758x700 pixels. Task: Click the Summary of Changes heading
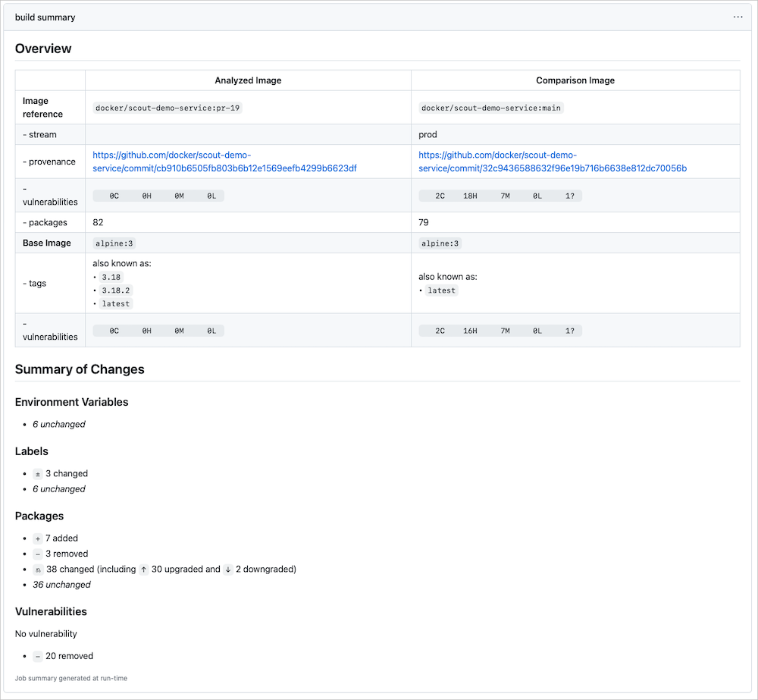point(80,369)
